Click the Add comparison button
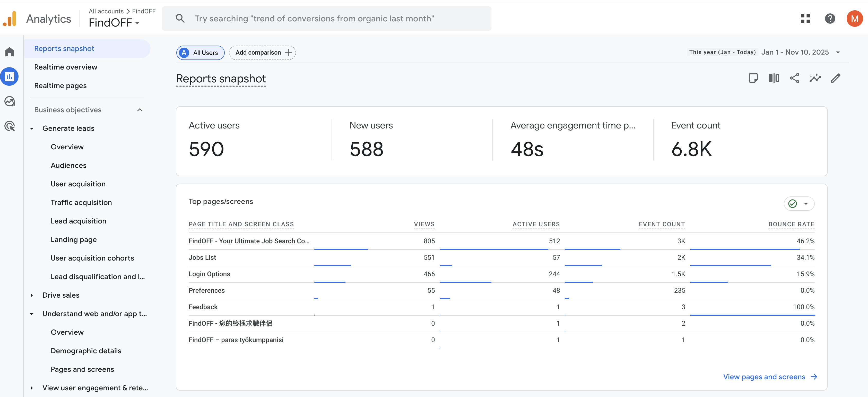 tap(263, 53)
